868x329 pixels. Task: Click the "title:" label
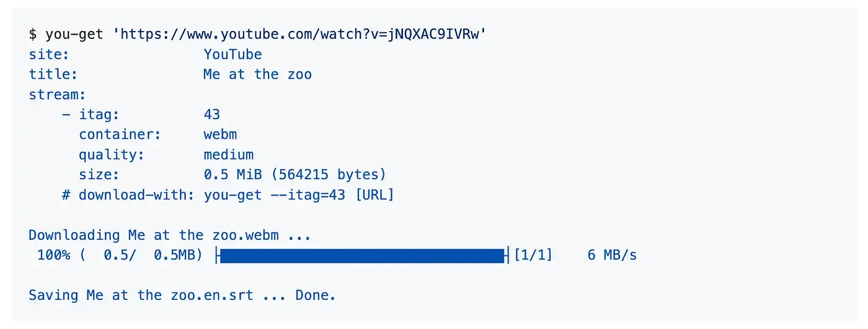[53, 74]
